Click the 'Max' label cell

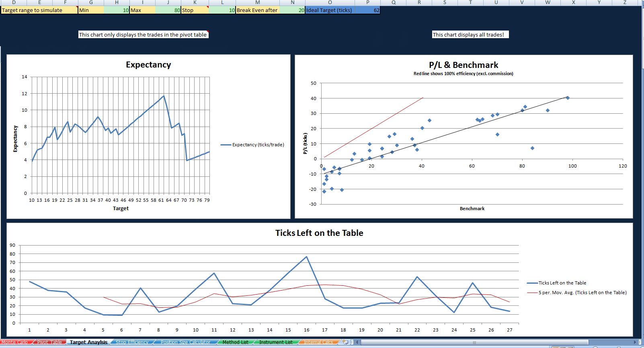[142, 10]
